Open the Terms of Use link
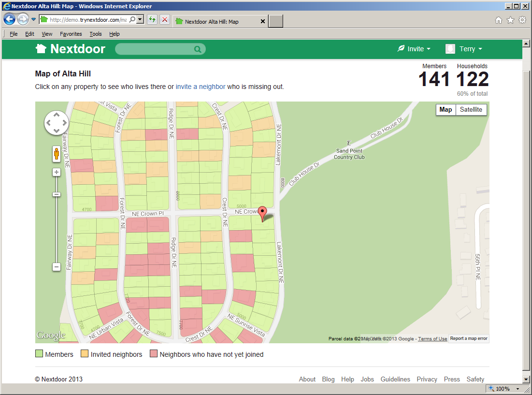This screenshot has width=532, height=395. [432, 338]
